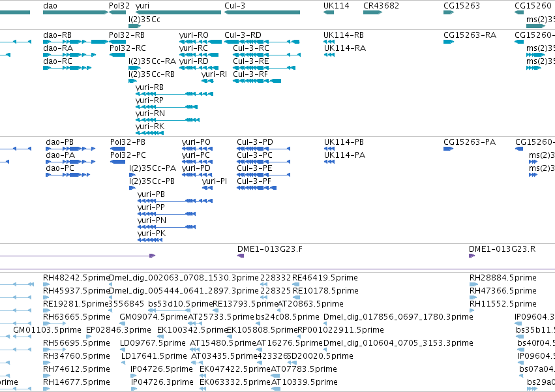
Task: Select EST SD20020.5prime
Action: (x=320, y=356)
